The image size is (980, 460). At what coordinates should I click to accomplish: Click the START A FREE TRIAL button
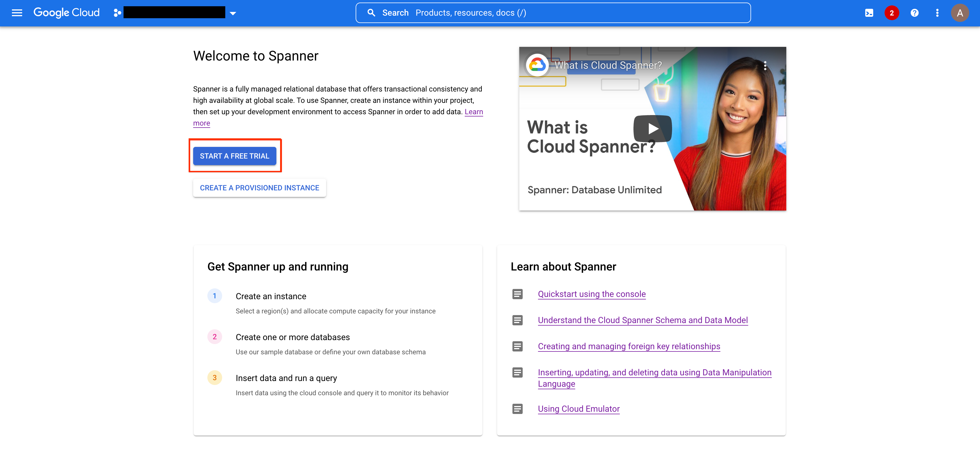[234, 156]
